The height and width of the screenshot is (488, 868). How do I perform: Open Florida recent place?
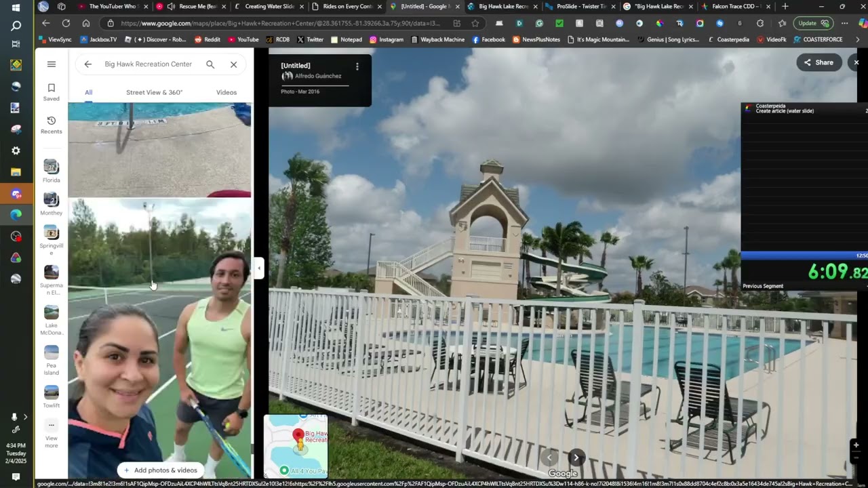pos(52,171)
